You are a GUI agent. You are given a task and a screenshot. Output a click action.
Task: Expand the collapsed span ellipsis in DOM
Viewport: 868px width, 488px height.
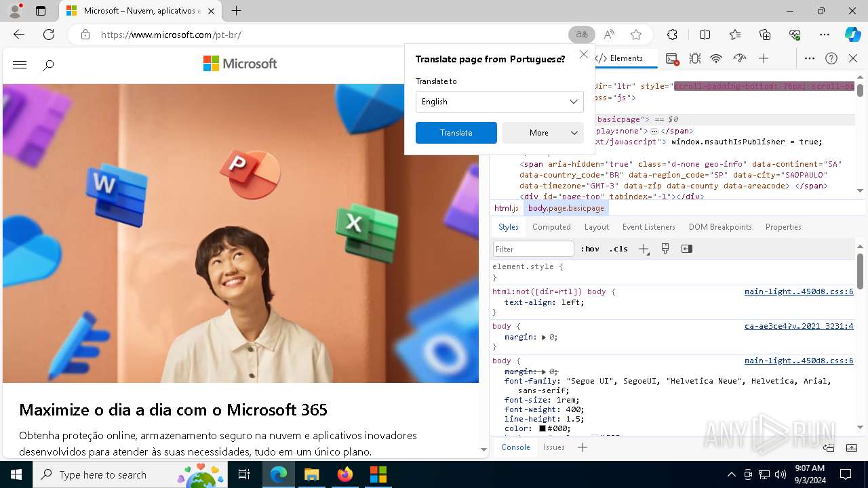(x=654, y=131)
